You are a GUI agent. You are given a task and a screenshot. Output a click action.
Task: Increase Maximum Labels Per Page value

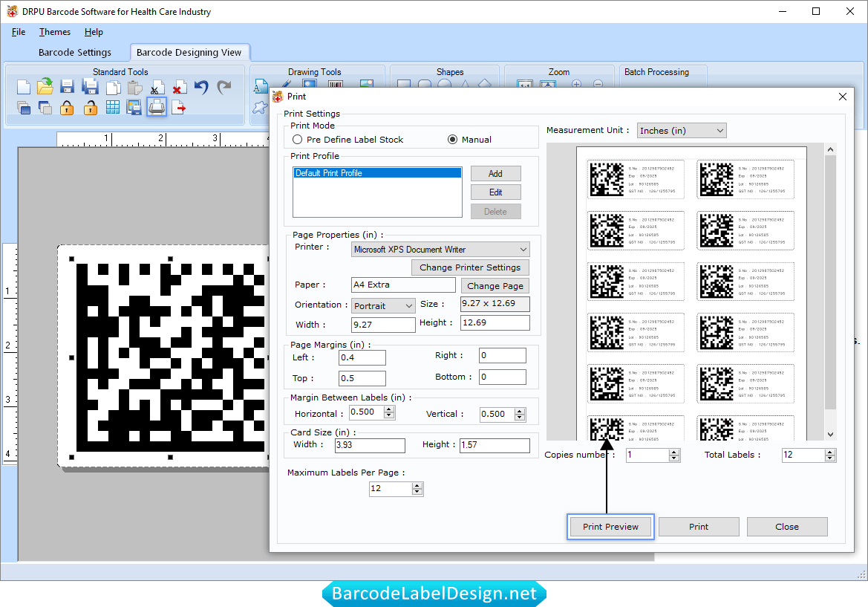click(x=417, y=486)
